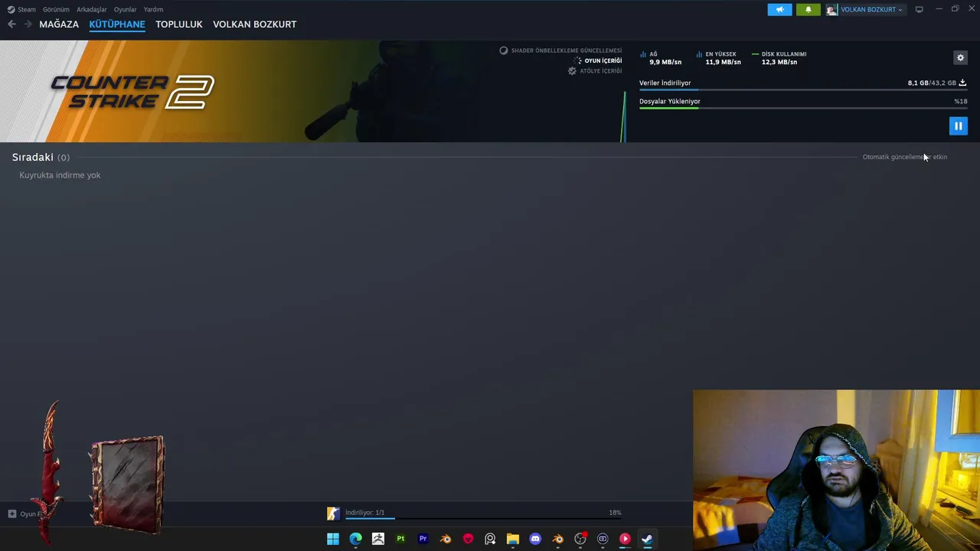Open the İndiriliyor 1/1 downloads status
This screenshot has width=980, height=551.
(365, 513)
